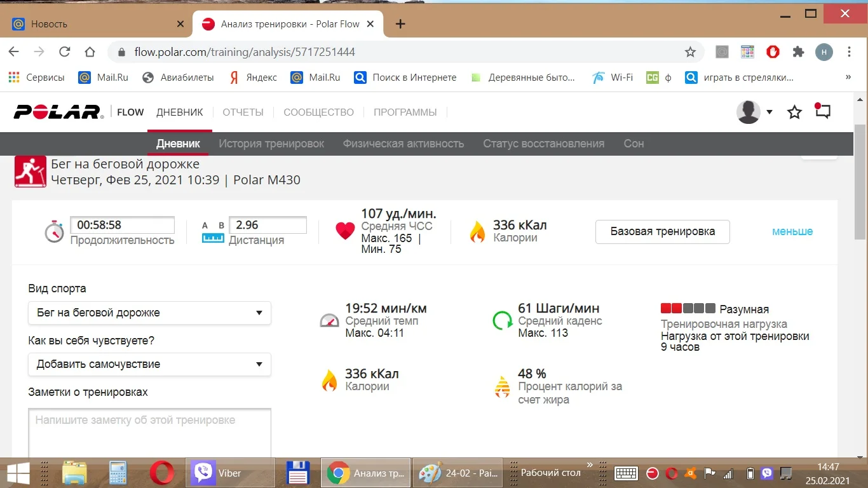Click the treadmill running sport icon
The image size is (868, 488).
click(x=31, y=172)
